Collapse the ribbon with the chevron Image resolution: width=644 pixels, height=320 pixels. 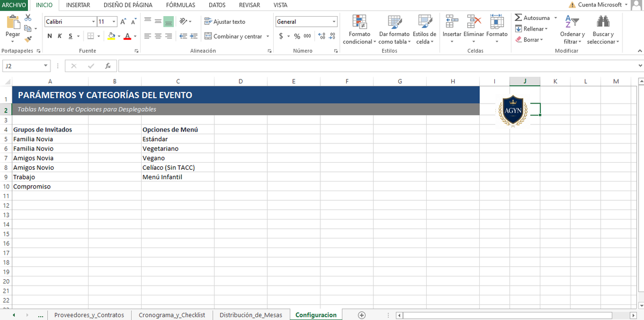[x=639, y=51]
